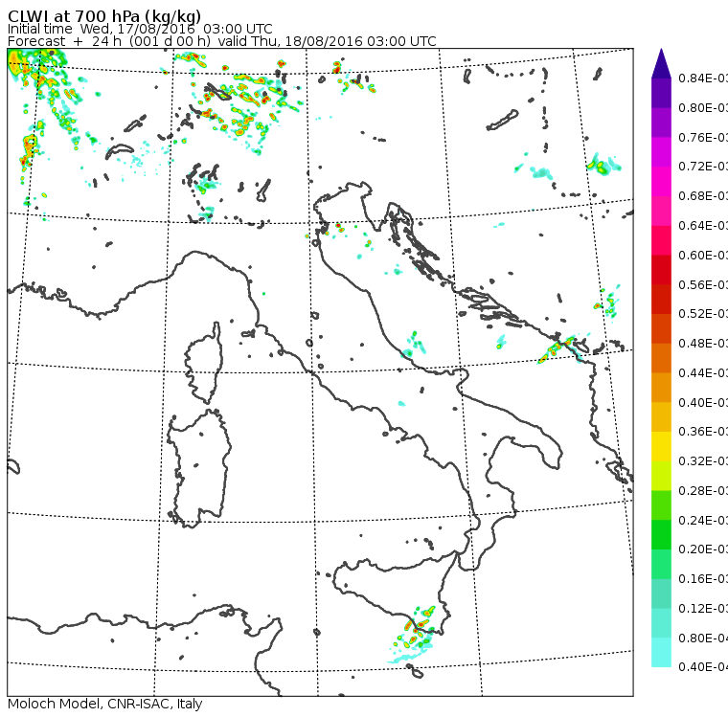Viewport: 728px width, 717px height.
Task: Click the 0.72E-03 colorbar label
Action: point(703,167)
